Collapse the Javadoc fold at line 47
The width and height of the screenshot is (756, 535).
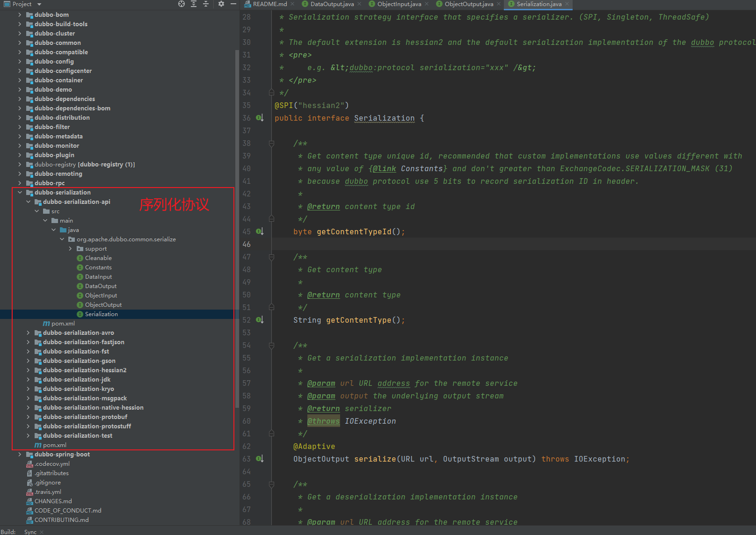(271, 257)
